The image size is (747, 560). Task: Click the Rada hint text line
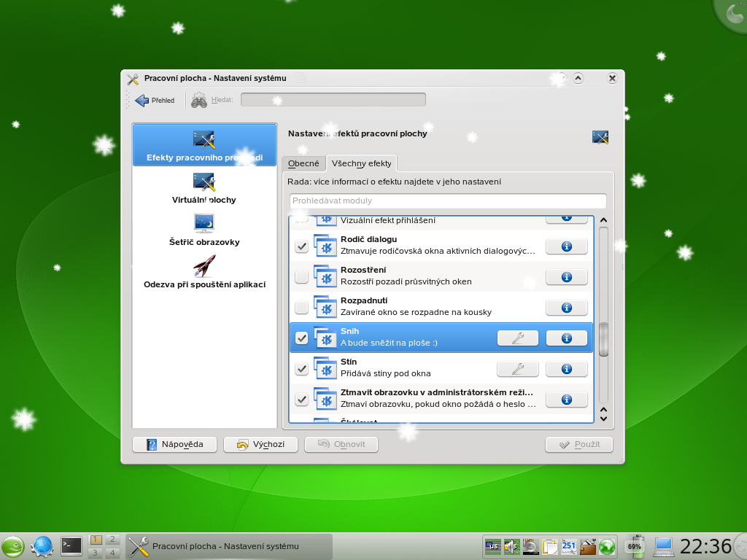point(395,182)
